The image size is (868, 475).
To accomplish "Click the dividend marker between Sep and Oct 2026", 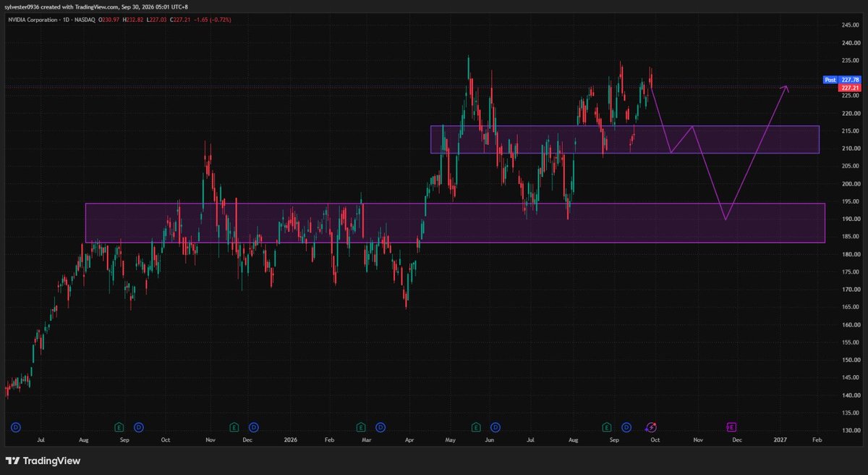I will pyautogui.click(x=626, y=428).
